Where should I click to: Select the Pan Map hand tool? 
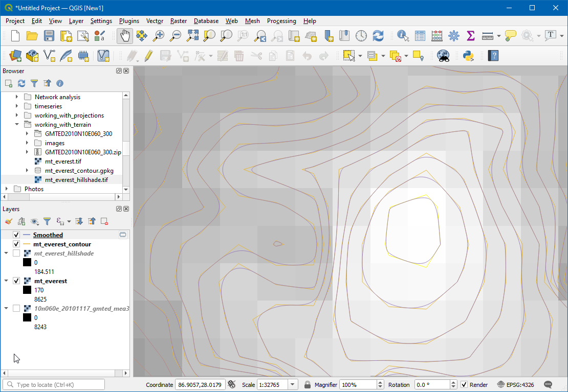tap(125, 36)
